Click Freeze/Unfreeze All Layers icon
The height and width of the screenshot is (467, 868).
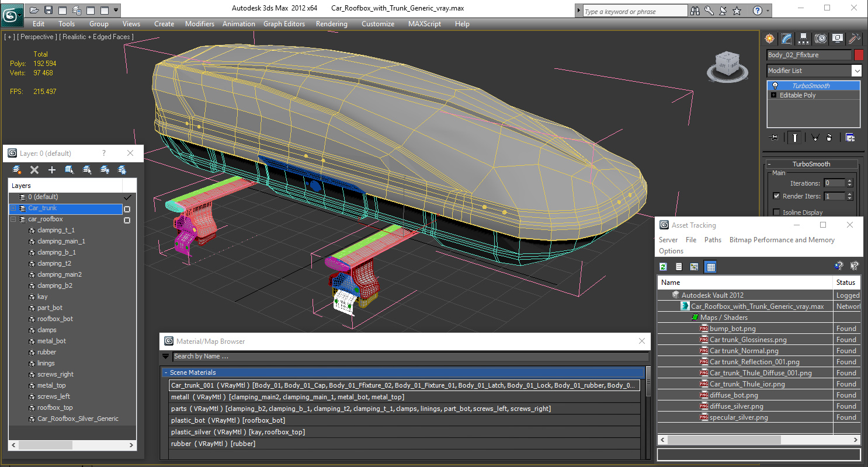(x=122, y=170)
